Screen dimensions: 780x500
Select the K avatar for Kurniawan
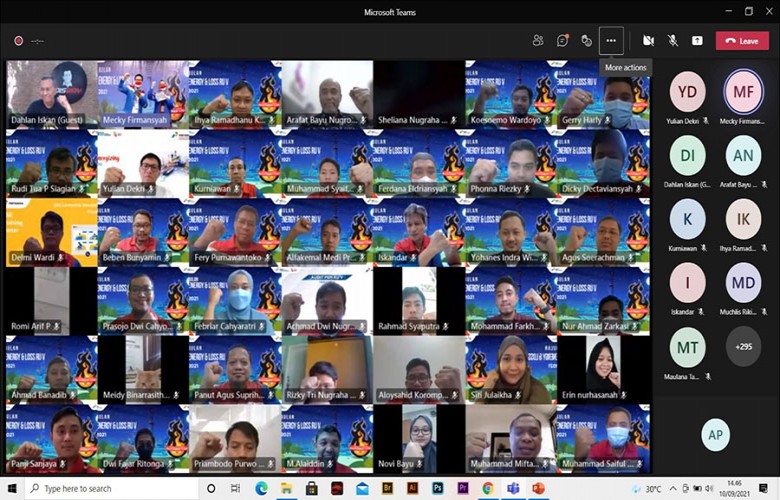click(x=687, y=219)
